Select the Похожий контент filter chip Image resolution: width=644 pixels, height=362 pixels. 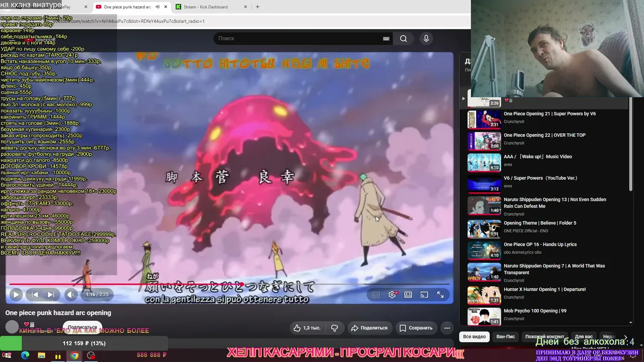pyautogui.click(x=544, y=336)
